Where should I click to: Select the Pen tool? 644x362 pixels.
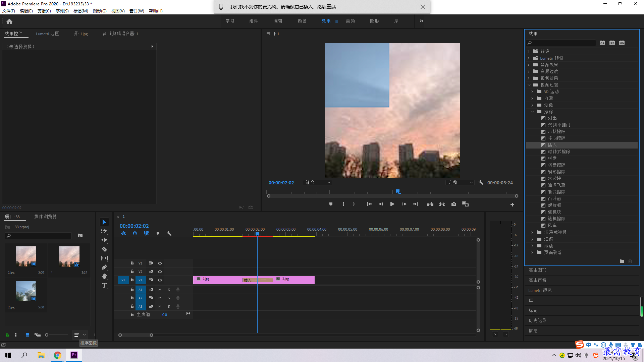point(104,267)
